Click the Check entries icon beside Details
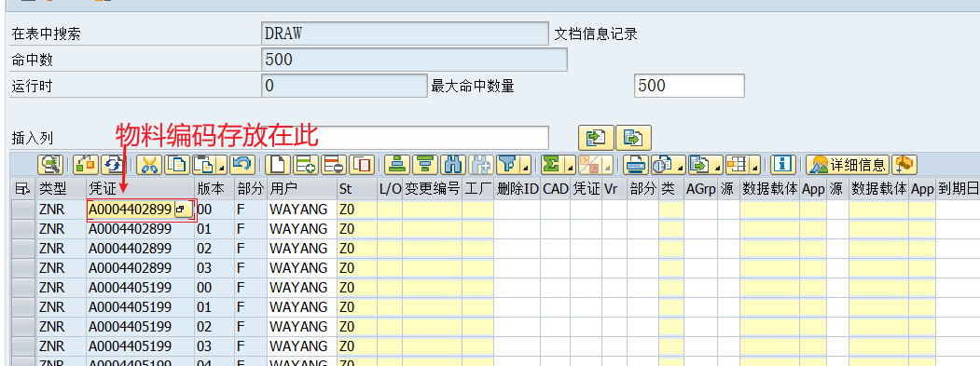Image resolution: width=980 pixels, height=366 pixels. pos(85,165)
